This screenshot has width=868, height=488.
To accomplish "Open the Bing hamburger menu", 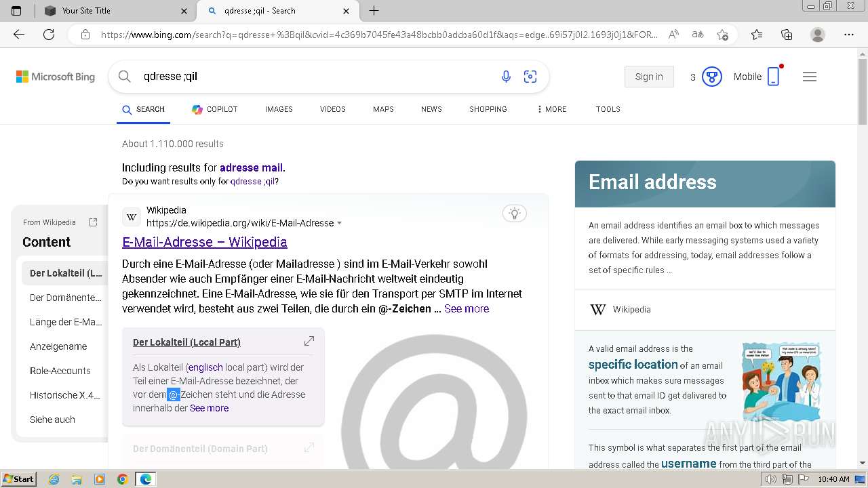I will pyautogui.click(x=810, y=77).
